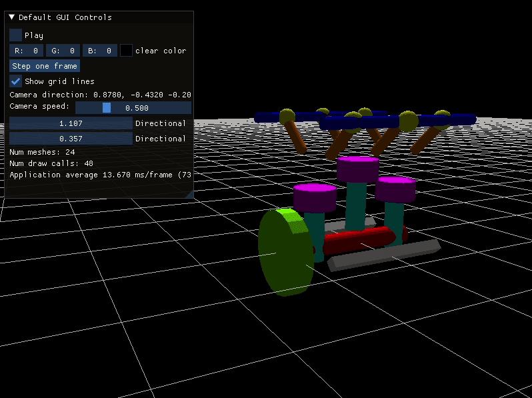The width and height of the screenshot is (532, 398).
Task: Click the leftmost magenta piston head
Action: (315, 197)
